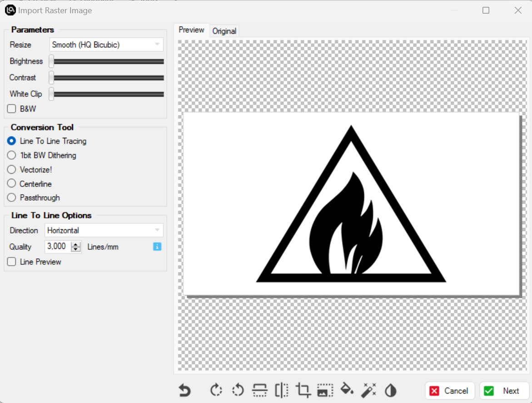
Task: Tick the Line Preview checkbox
Action: point(12,262)
